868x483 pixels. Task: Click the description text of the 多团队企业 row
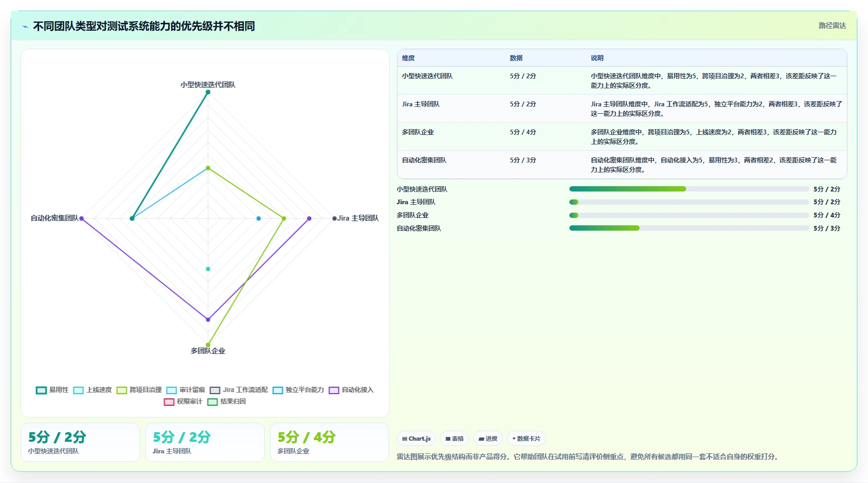pos(714,137)
